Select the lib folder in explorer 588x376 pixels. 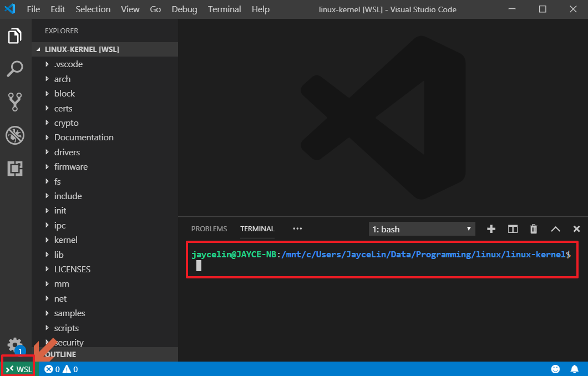(105, 255)
